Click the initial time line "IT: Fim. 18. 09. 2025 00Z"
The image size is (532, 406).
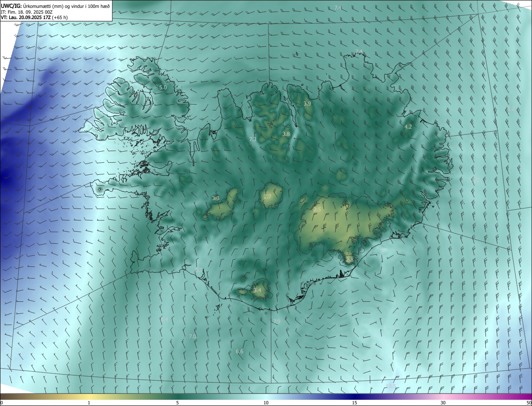point(27,12)
